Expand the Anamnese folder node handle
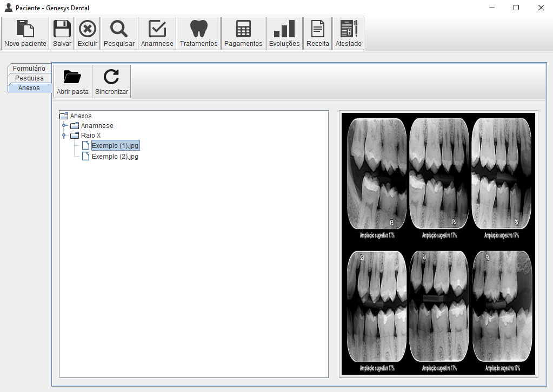Viewport: 553px width, 392px height. (x=64, y=126)
